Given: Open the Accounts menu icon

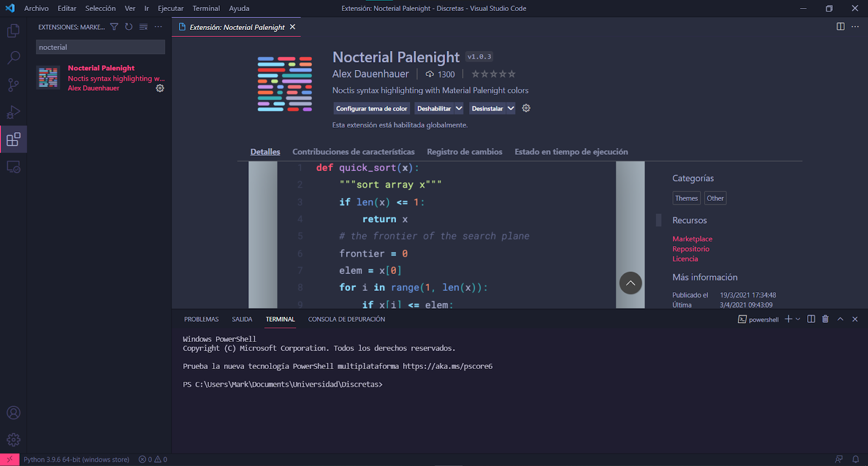Looking at the screenshot, I should pyautogui.click(x=14, y=413).
